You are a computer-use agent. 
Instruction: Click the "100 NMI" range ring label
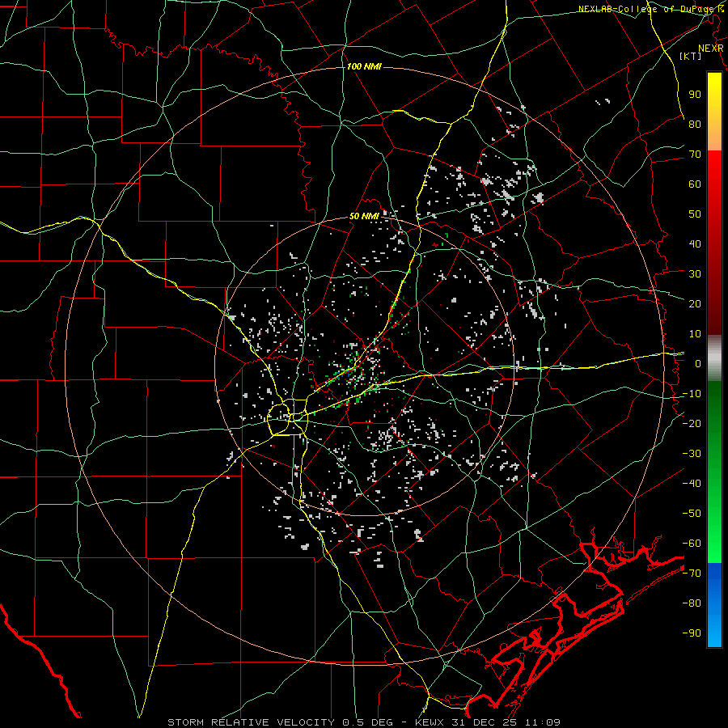pyautogui.click(x=364, y=67)
